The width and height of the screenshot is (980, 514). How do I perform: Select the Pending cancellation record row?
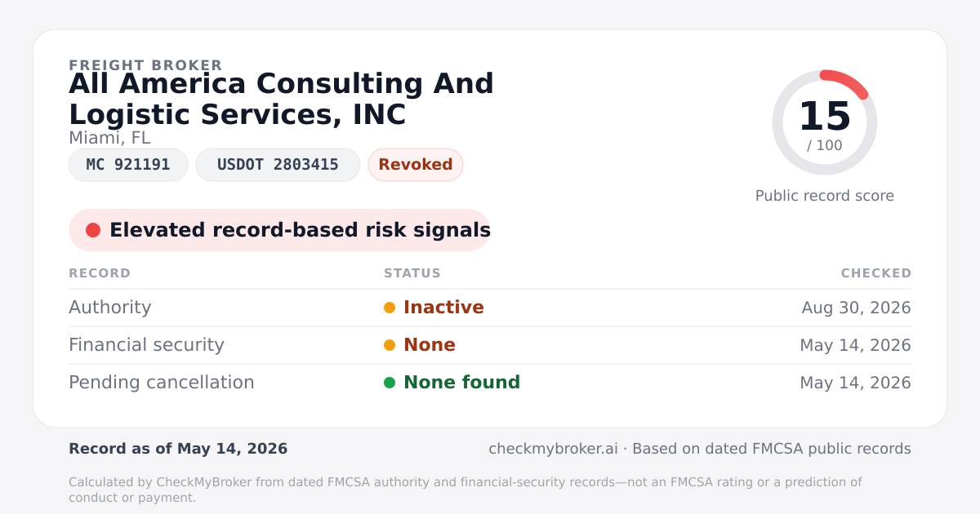pos(490,383)
